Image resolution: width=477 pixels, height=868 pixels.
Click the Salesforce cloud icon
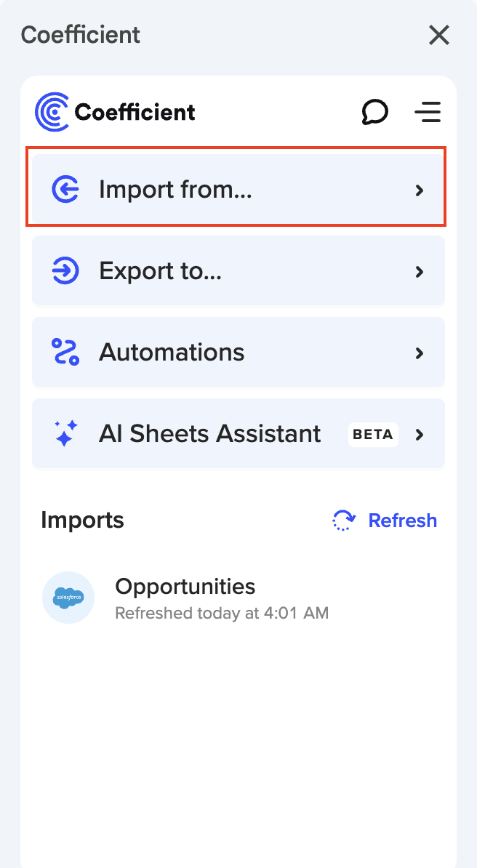68,598
